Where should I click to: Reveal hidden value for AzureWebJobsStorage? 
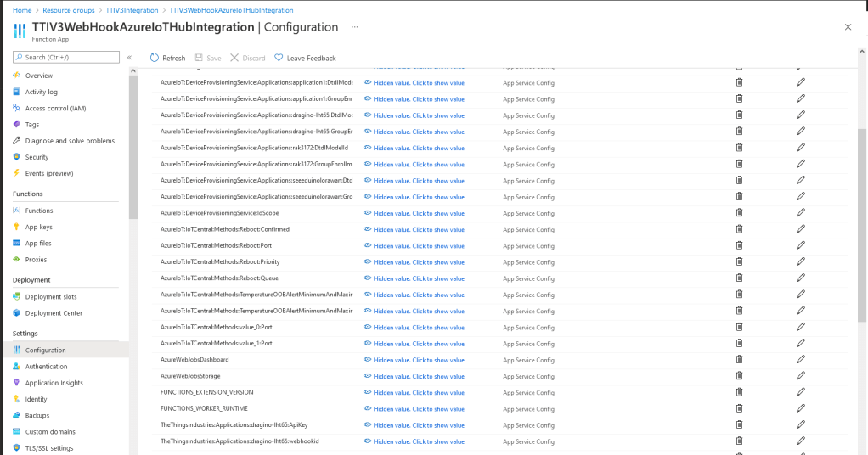point(414,376)
